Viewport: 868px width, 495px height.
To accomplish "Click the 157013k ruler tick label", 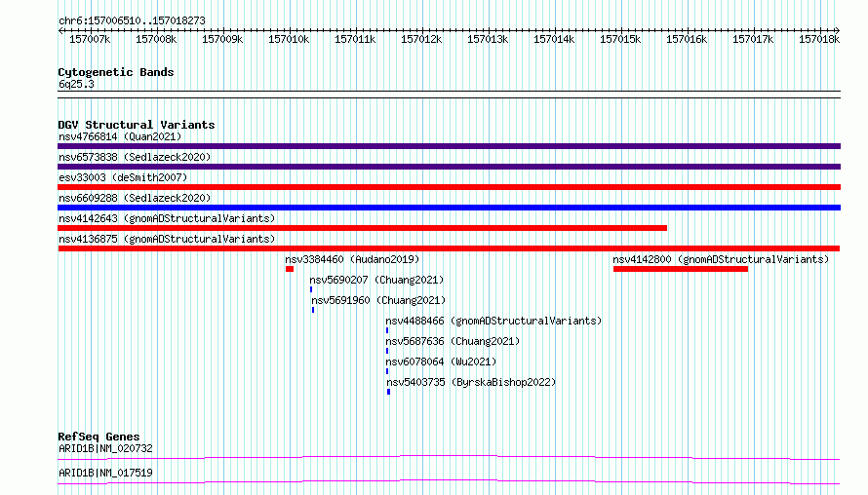I will (x=488, y=39).
